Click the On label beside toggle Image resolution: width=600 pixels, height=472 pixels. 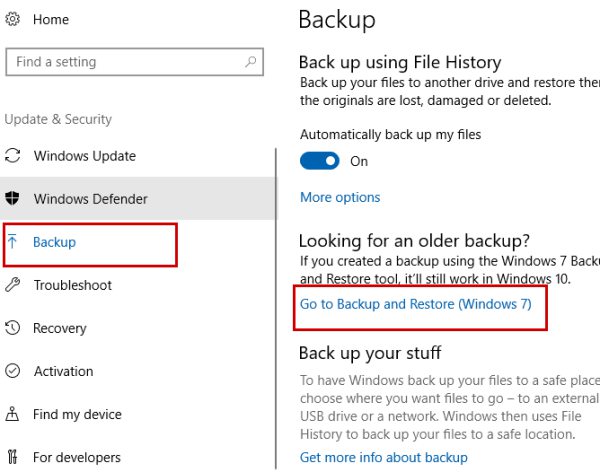click(x=359, y=161)
